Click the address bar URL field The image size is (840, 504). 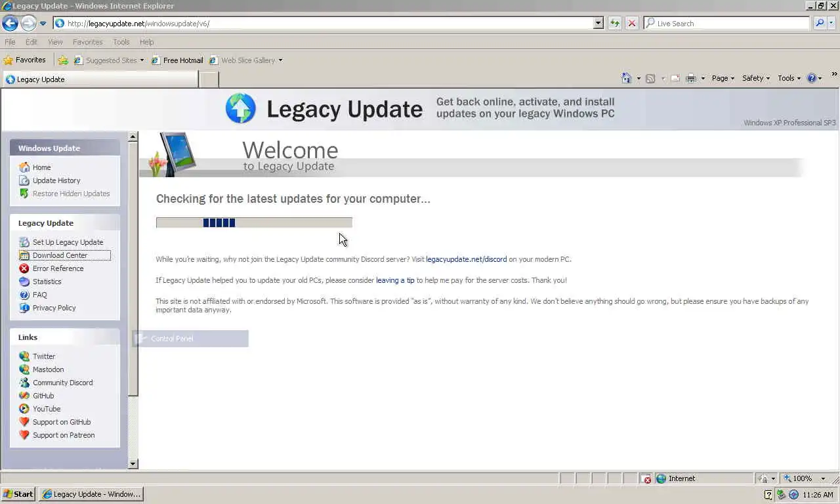tap(323, 24)
